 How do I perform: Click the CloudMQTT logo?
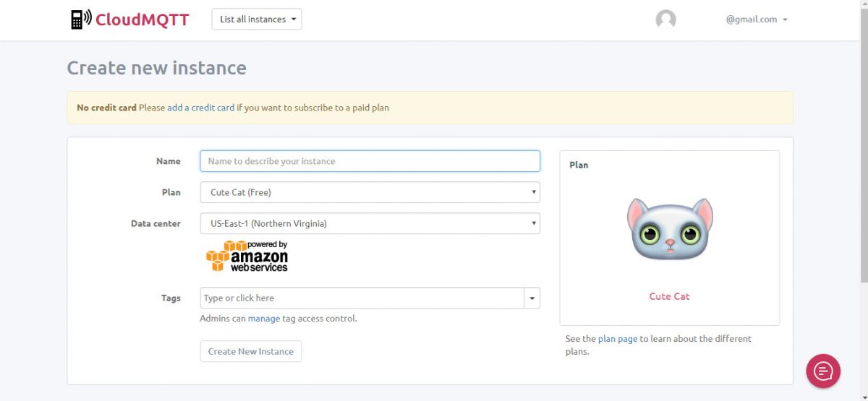[x=130, y=20]
